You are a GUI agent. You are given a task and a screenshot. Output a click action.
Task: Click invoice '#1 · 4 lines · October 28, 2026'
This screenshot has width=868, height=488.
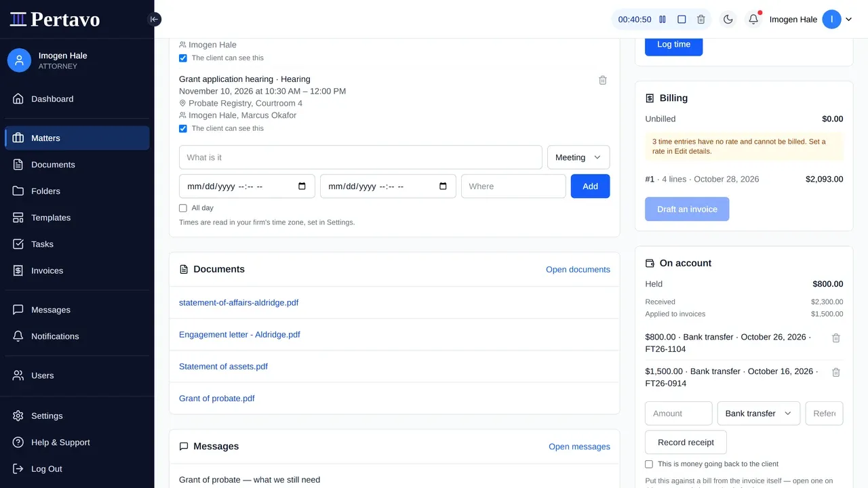point(702,180)
